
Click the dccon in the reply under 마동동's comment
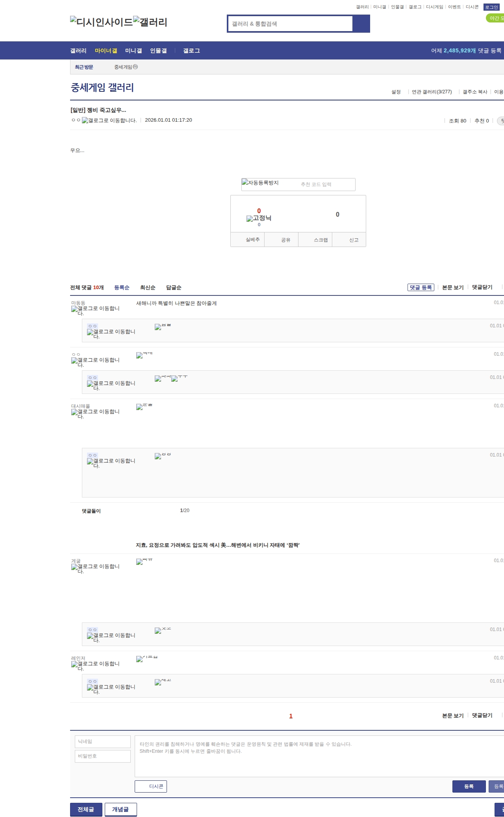(x=163, y=327)
